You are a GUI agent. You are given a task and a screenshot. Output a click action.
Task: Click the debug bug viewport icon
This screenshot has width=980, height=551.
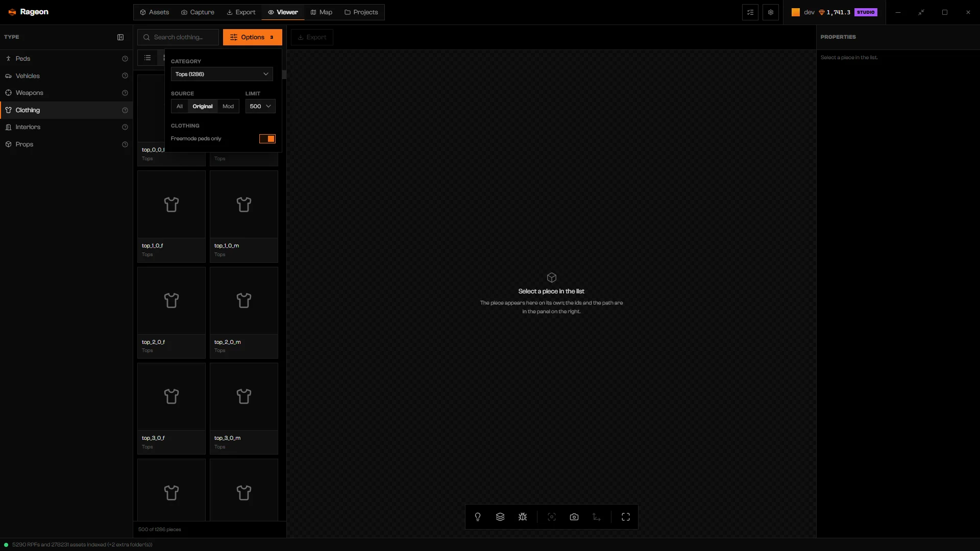[523, 517]
